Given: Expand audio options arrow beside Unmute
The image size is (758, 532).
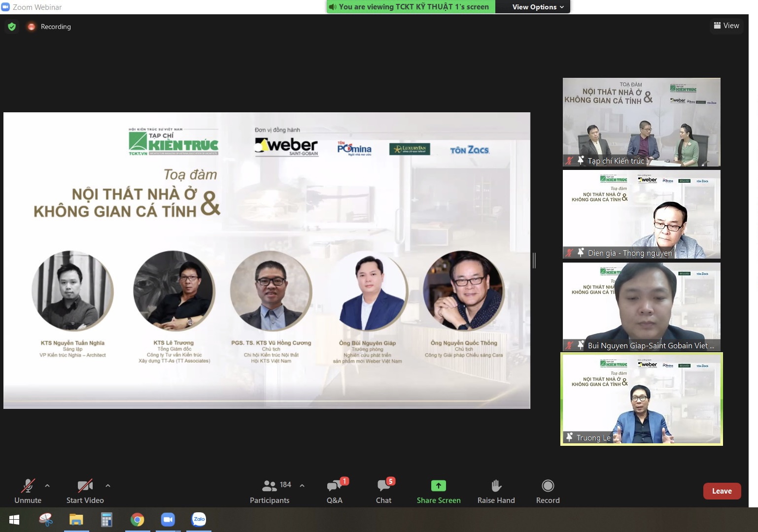Looking at the screenshot, I should pos(47,486).
